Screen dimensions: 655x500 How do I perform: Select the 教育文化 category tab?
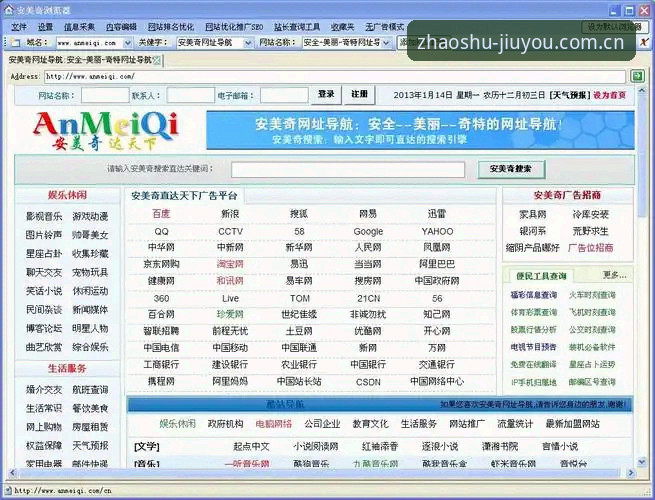tap(370, 424)
